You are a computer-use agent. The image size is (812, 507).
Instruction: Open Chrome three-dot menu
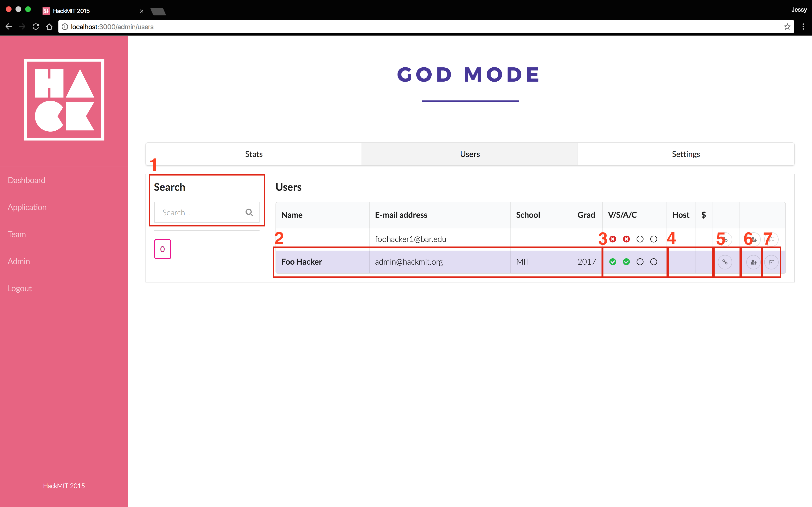coord(803,27)
